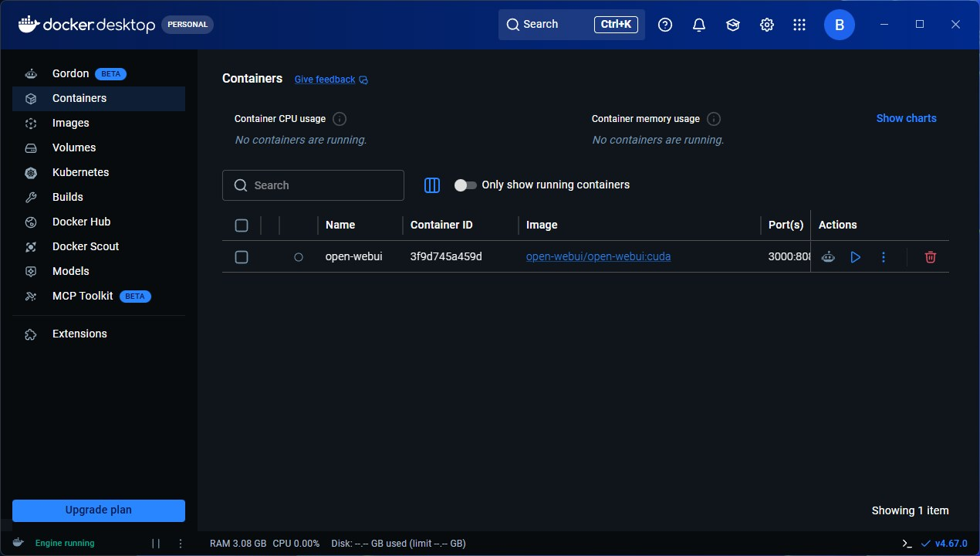The image size is (980, 556).
Task: Check the open-webui row checkbox
Action: (242, 257)
